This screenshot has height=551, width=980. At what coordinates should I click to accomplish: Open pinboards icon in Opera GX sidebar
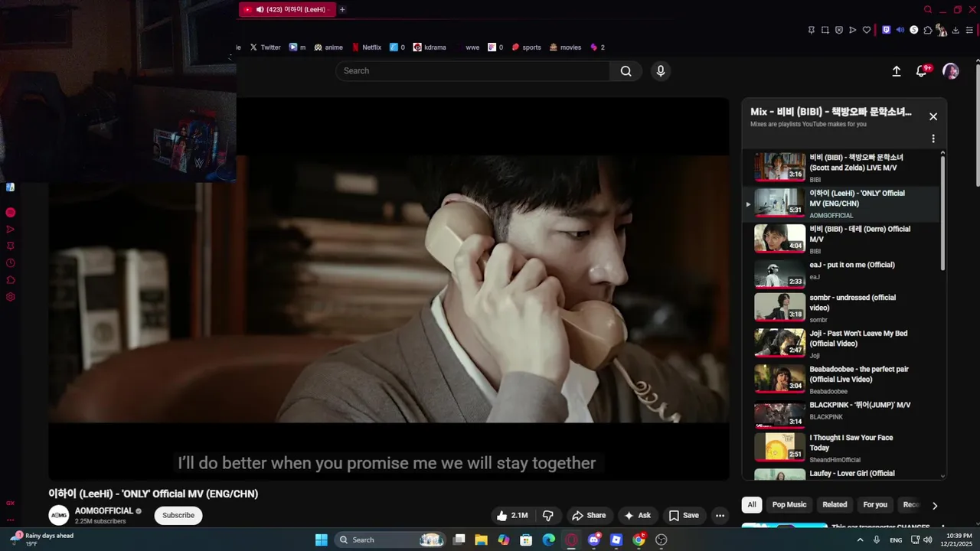[x=11, y=246]
